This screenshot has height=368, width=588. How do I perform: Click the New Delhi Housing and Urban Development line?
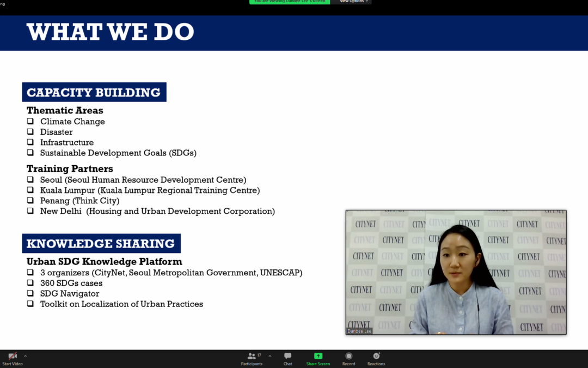coord(157,212)
